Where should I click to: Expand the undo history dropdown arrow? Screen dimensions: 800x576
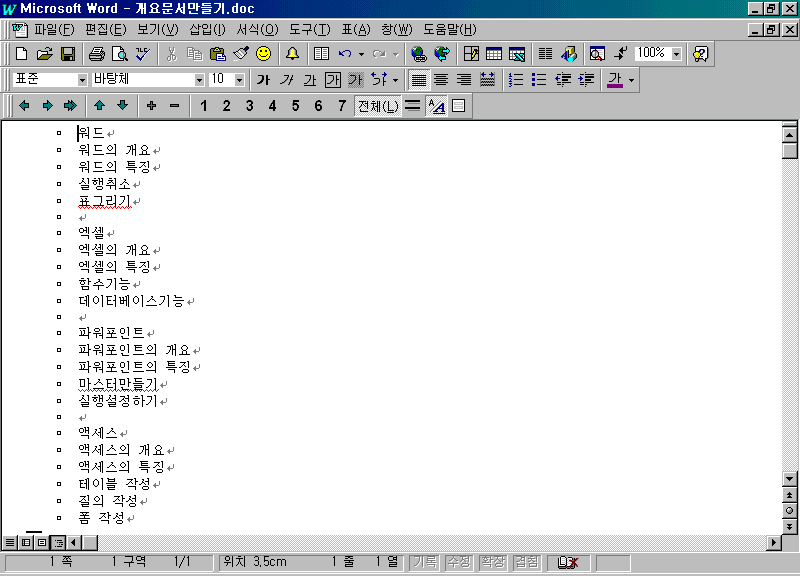pyautogui.click(x=361, y=54)
